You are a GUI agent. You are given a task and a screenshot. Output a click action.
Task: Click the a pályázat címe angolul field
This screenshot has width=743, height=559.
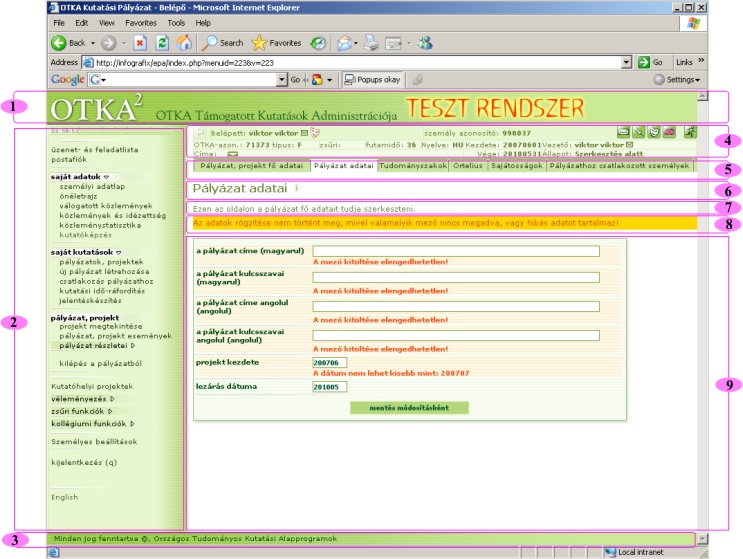pos(456,307)
